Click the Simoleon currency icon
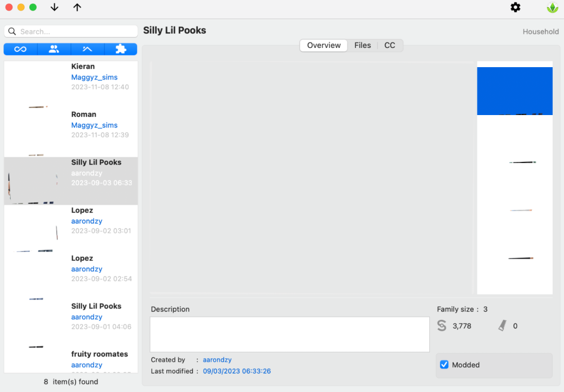The image size is (564, 392). click(x=442, y=326)
